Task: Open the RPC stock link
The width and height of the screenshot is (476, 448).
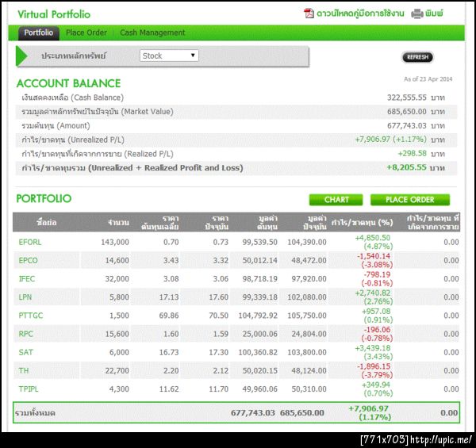Action: point(26,334)
